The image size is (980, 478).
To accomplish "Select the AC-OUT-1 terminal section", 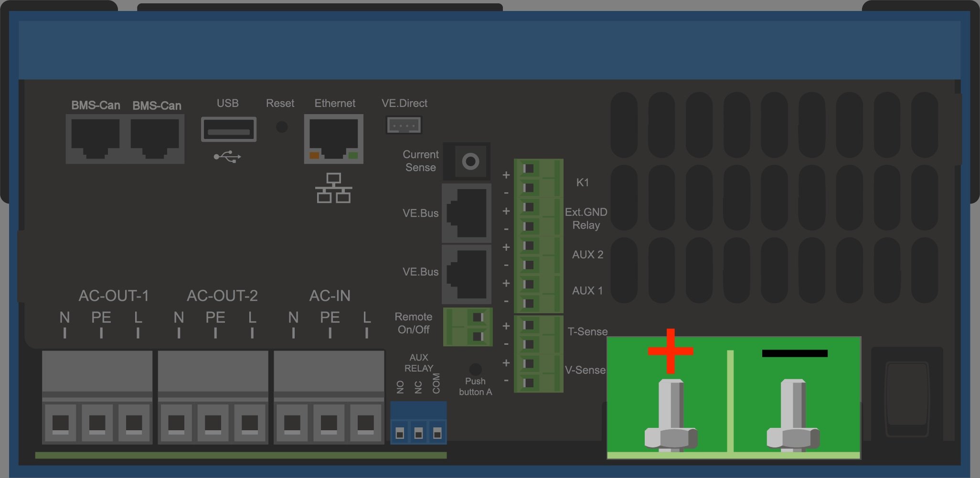I will [97, 396].
